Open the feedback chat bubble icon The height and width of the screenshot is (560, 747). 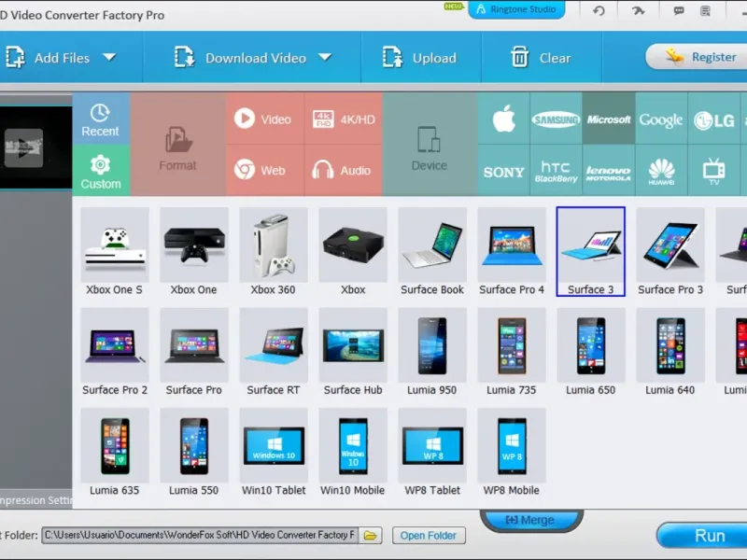(x=679, y=10)
